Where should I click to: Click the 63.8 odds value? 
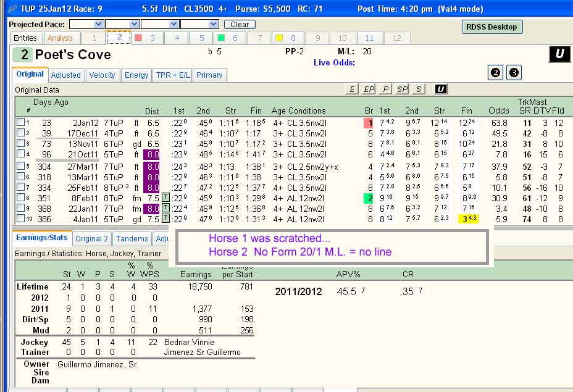499,123
